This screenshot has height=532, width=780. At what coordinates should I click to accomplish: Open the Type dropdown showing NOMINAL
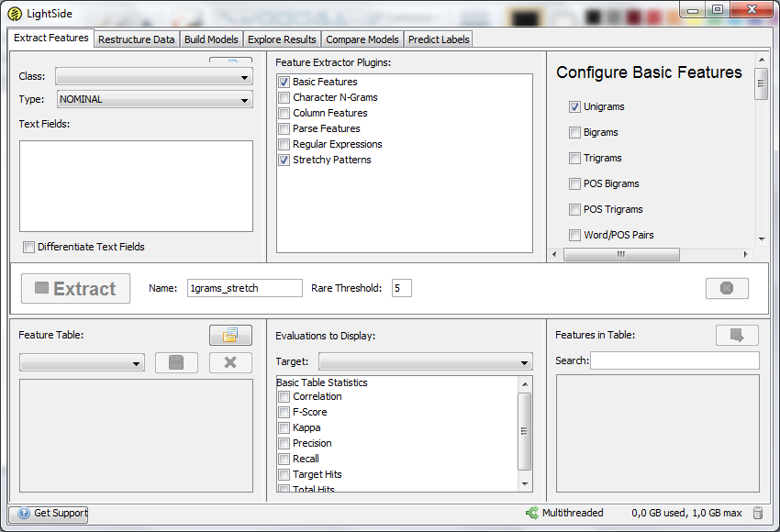(x=155, y=99)
